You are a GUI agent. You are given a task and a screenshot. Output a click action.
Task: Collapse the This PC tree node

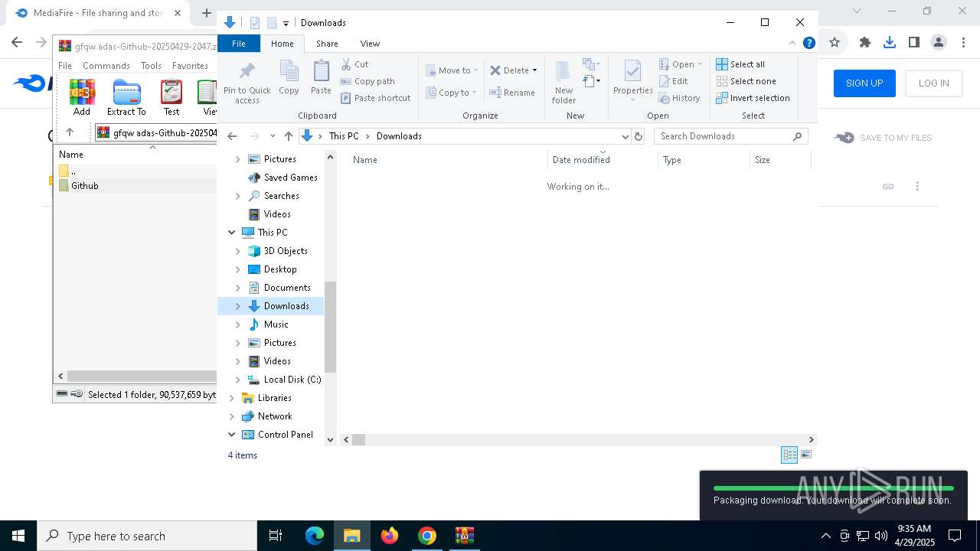point(231,233)
